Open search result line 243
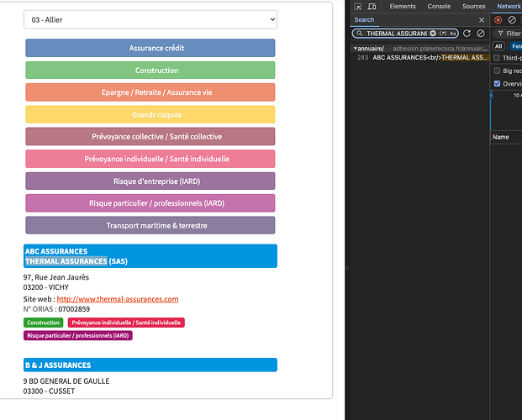522x420 pixels. [421, 58]
